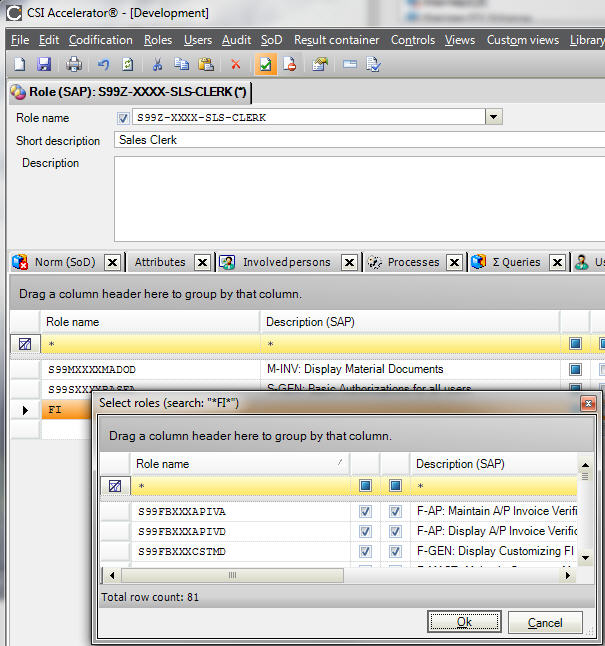
Task: Click the checklist document toolbar icon
Action: pyautogui.click(x=373, y=64)
